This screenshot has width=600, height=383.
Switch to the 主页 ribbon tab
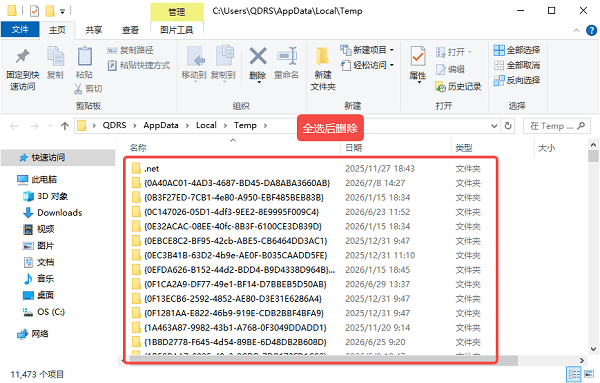pyautogui.click(x=57, y=30)
